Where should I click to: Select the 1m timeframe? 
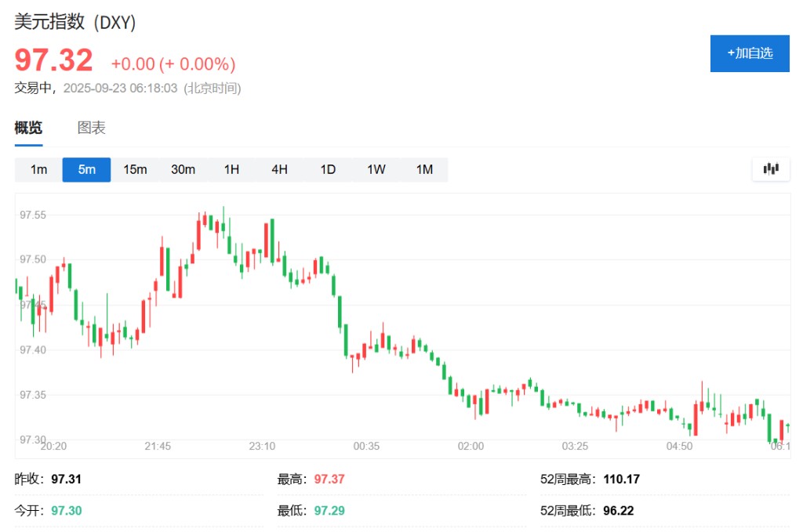pos(38,169)
